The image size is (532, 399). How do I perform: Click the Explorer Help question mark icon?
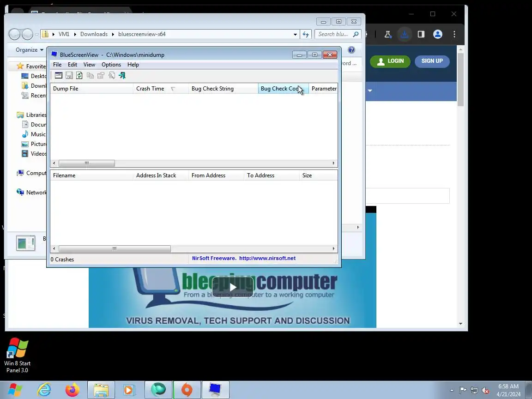[x=351, y=50]
